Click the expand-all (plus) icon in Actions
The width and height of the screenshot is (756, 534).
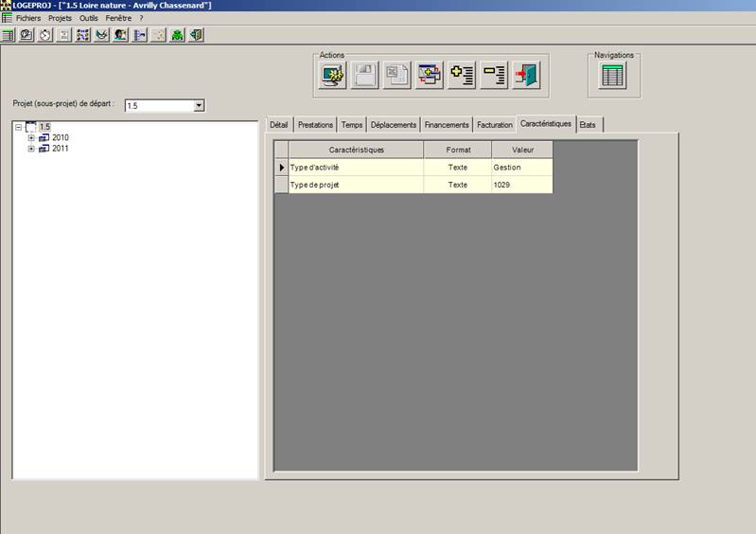pos(462,76)
